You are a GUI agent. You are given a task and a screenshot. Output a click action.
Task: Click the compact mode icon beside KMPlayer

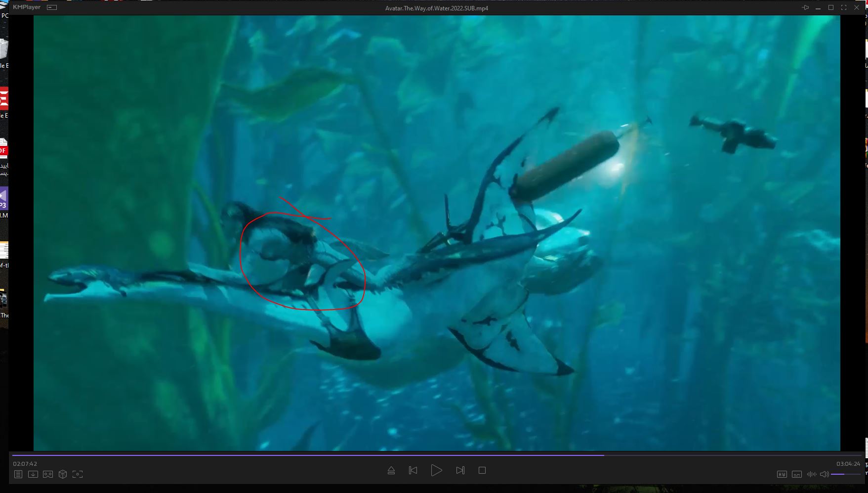coord(52,7)
